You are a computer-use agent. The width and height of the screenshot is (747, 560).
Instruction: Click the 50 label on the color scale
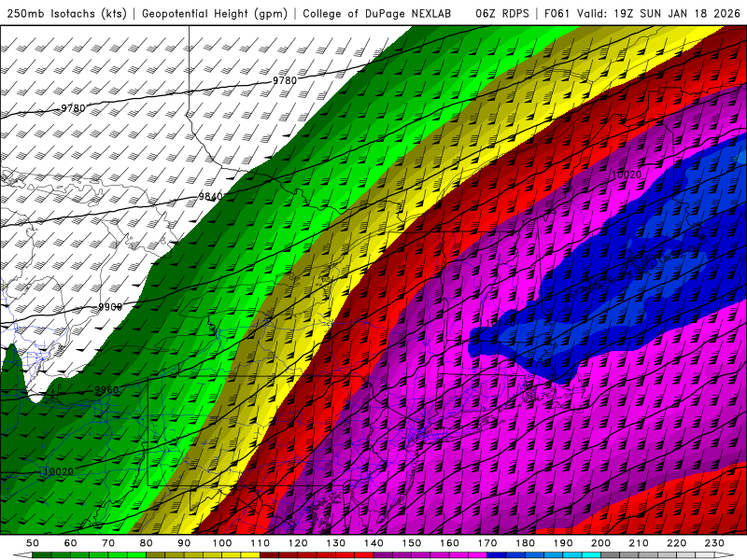(33, 543)
